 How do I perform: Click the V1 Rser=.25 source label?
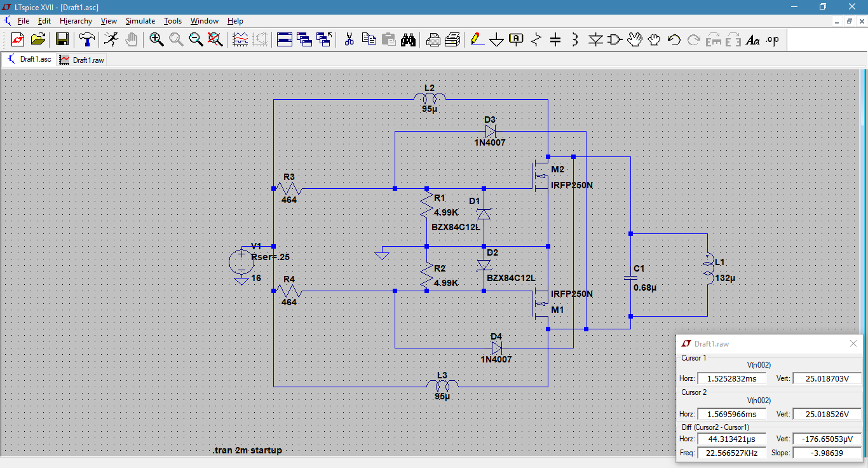click(x=271, y=257)
